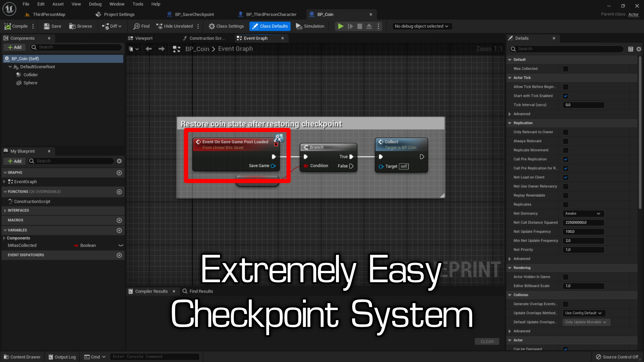Click the Branch node Condition pin
This screenshot has width=644, height=362.
tap(306, 166)
